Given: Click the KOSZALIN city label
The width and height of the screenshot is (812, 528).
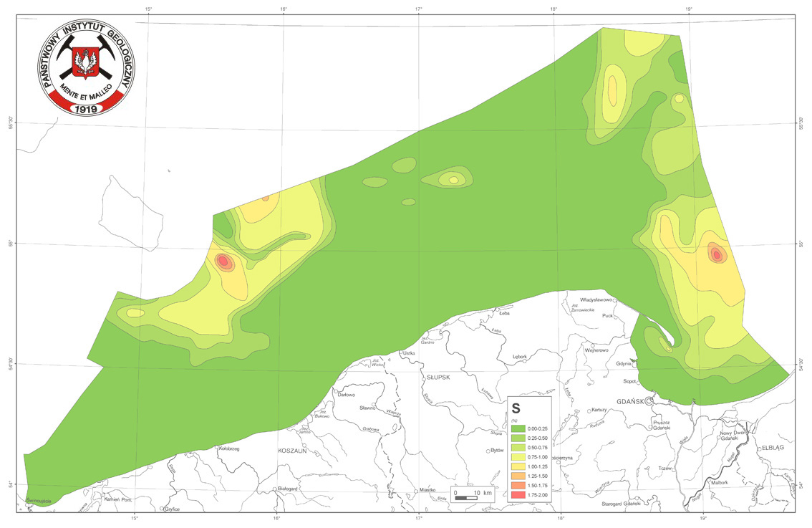Looking at the screenshot, I should [x=291, y=452].
